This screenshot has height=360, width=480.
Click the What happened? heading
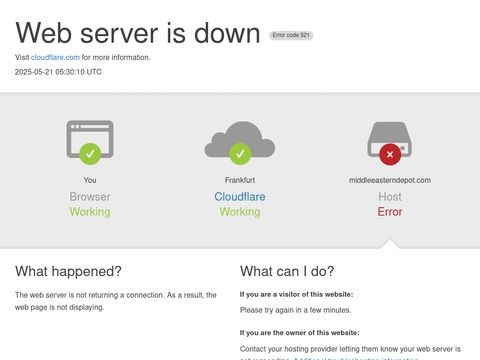click(68, 271)
